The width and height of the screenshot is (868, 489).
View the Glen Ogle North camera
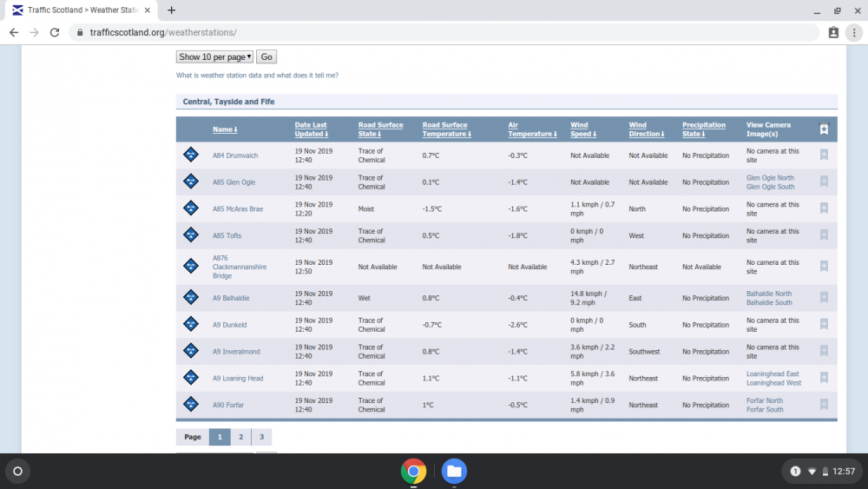coord(770,178)
